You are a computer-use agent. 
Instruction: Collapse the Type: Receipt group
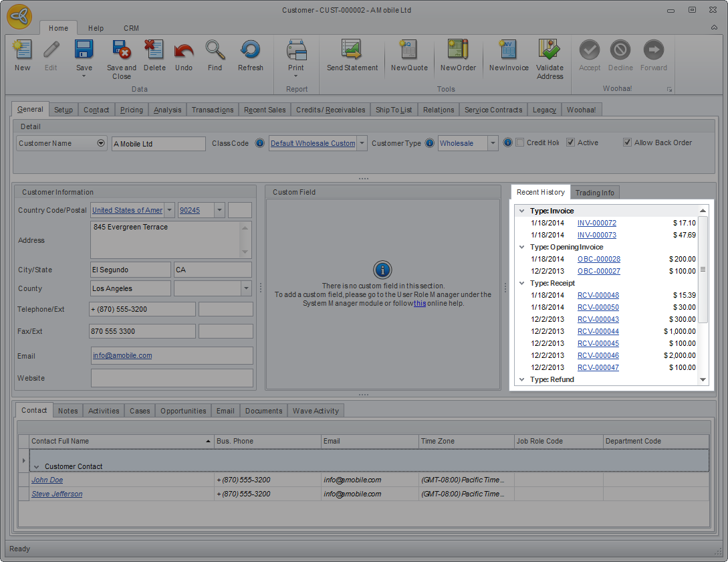click(521, 283)
